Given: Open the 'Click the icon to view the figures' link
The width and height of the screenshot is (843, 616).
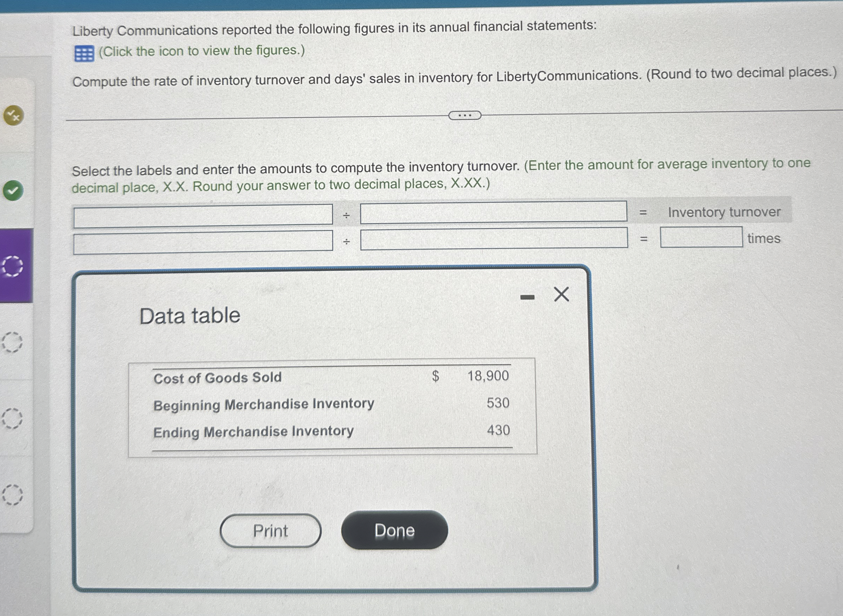Looking at the screenshot, I should [202, 51].
